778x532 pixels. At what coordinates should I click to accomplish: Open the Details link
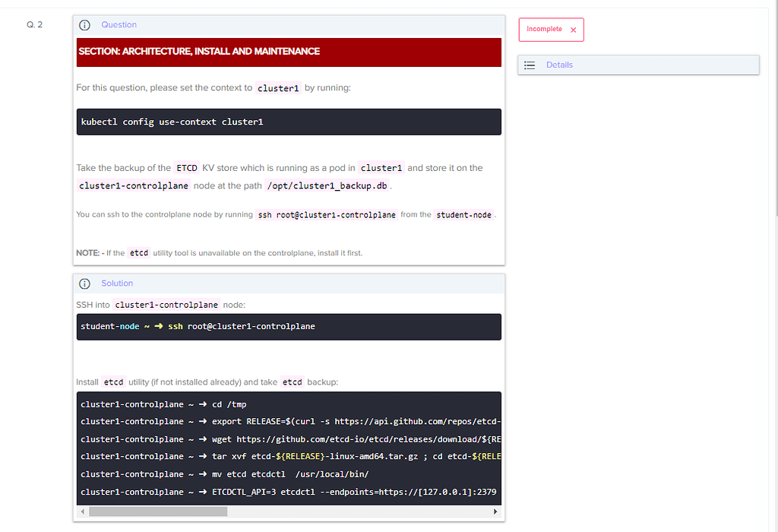(x=559, y=65)
